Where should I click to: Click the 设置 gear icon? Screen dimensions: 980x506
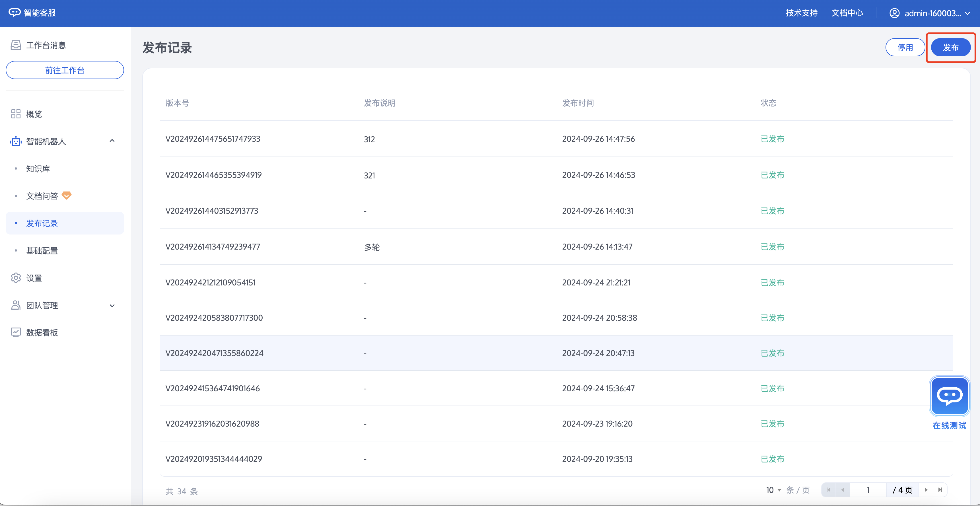pyautogui.click(x=16, y=278)
